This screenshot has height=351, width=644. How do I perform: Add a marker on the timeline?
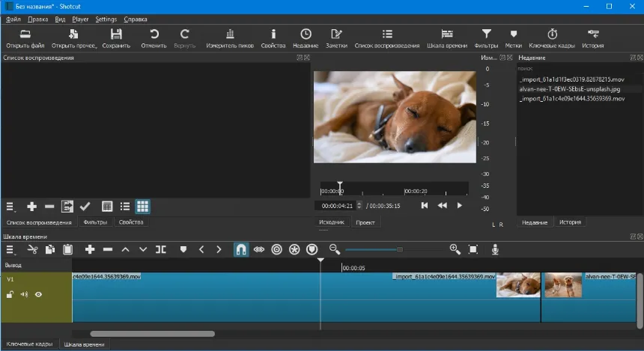point(183,249)
